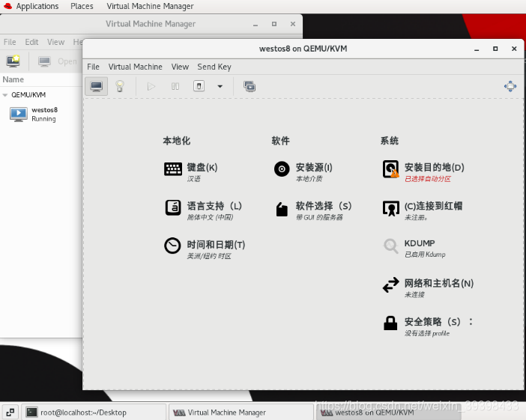Open installation destination disk icon with warning
Viewport: 526px width, 420px height.
(391, 169)
